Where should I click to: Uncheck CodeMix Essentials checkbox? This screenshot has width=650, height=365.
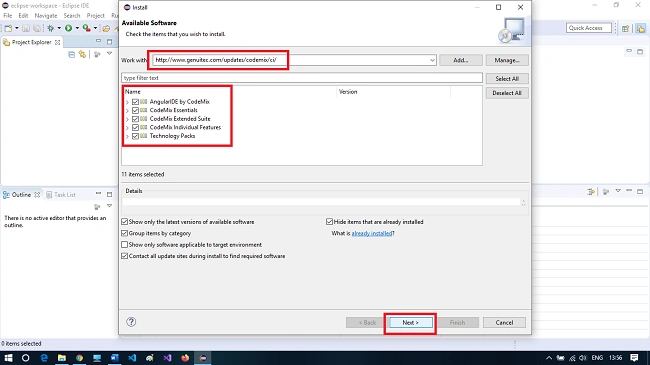pyautogui.click(x=135, y=110)
